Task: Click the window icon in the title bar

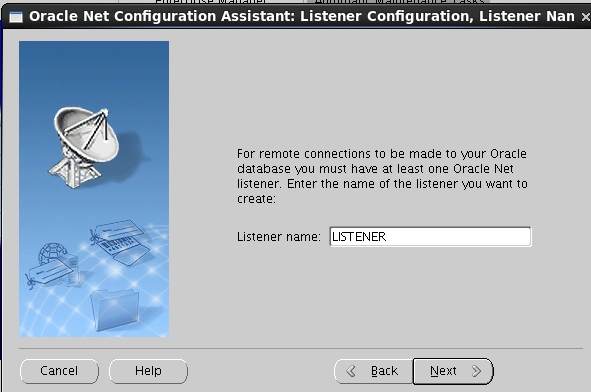Action: pos(15,17)
